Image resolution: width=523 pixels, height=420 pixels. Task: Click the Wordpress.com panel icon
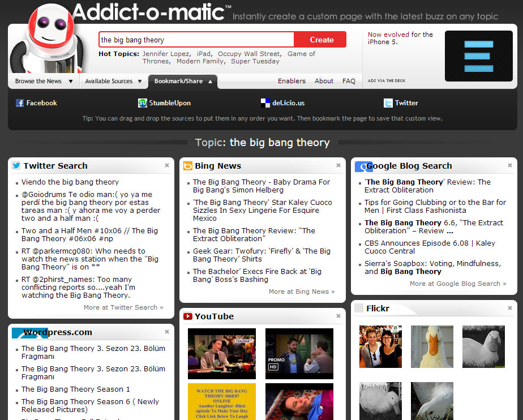pos(29,333)
